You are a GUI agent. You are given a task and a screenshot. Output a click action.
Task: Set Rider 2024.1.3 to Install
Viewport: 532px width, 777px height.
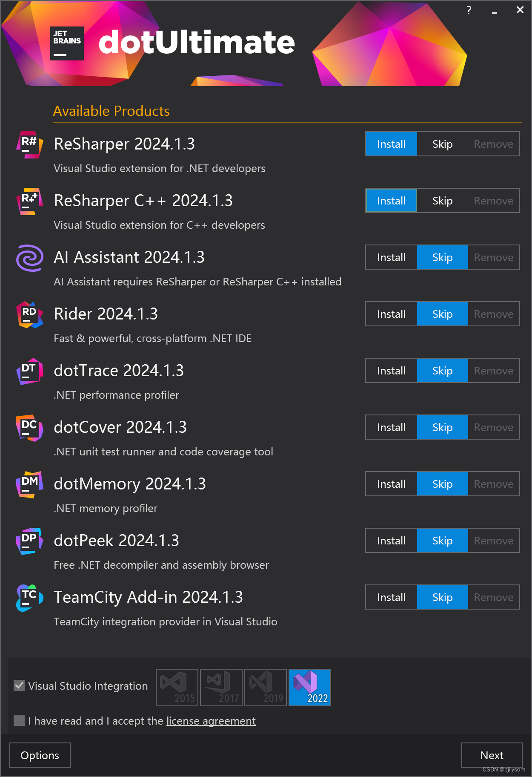[x=391, y=314]
